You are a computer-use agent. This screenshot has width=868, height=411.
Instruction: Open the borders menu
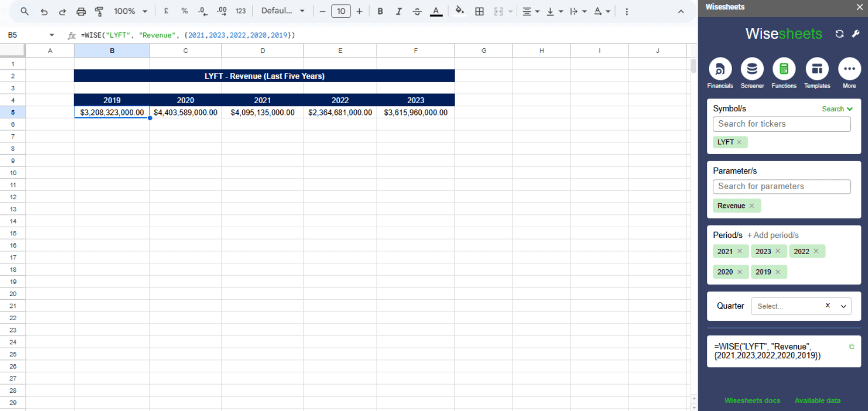[x=480, y=11]
